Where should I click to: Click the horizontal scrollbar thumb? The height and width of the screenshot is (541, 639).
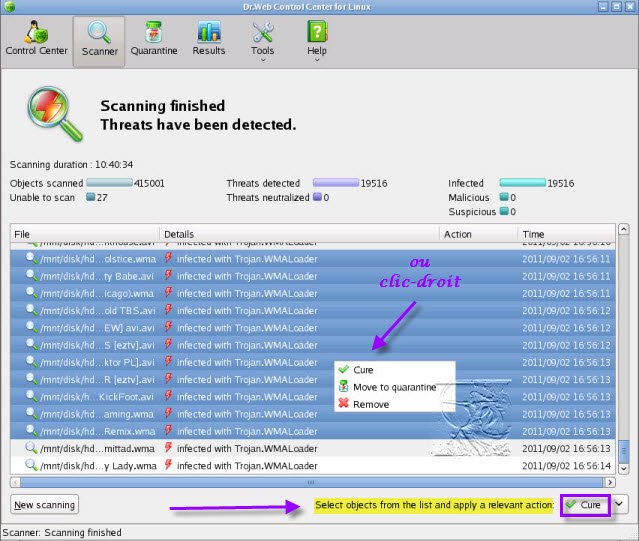pyautogui.click(x=312, y=482)
